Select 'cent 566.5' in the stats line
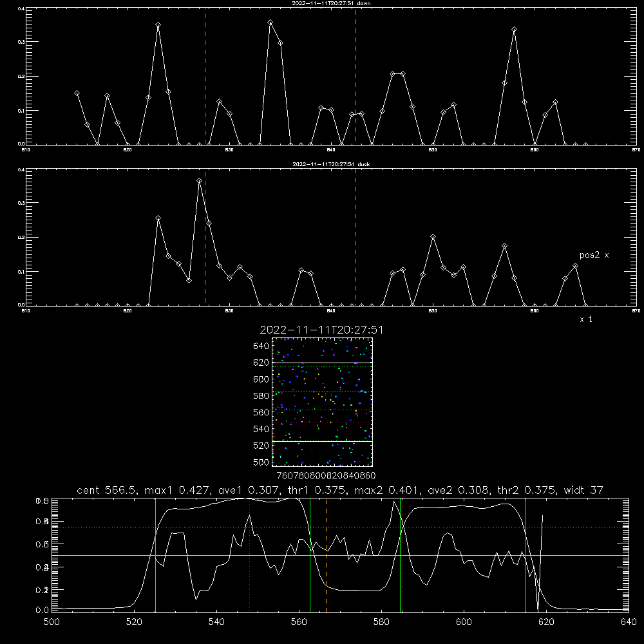 (x=108, y=490)
